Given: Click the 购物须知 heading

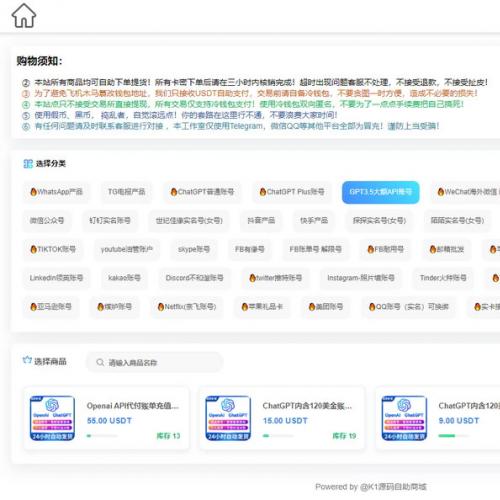Looking at the screenshot, I should [x=39, y=61].
